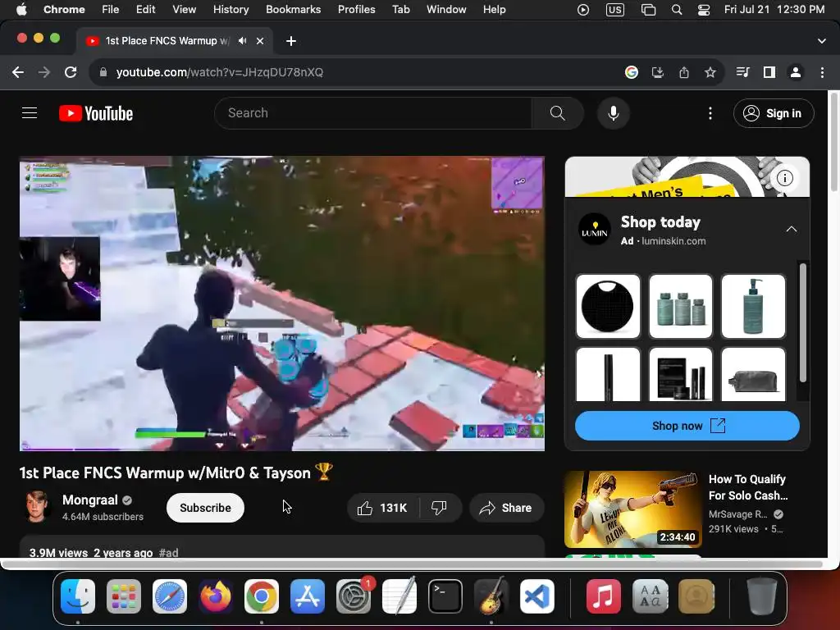Viewport: 840px width, 630px height.
Task: Open Music app from the Dock
Action: coord(603,596)
